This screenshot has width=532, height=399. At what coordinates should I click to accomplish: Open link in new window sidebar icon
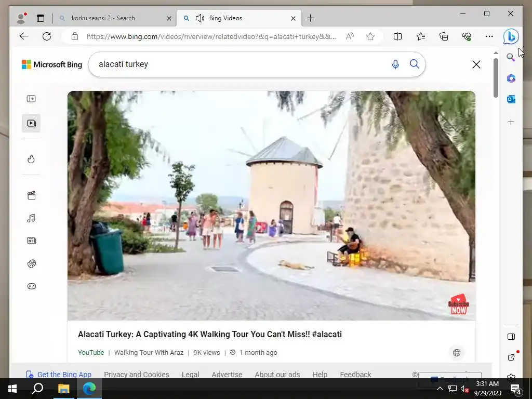[x=511, y=357]
